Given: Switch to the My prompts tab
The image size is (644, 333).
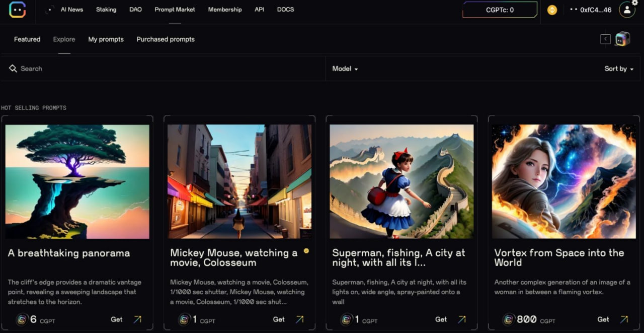Looking at the screenshot, I should click(106, 39).
